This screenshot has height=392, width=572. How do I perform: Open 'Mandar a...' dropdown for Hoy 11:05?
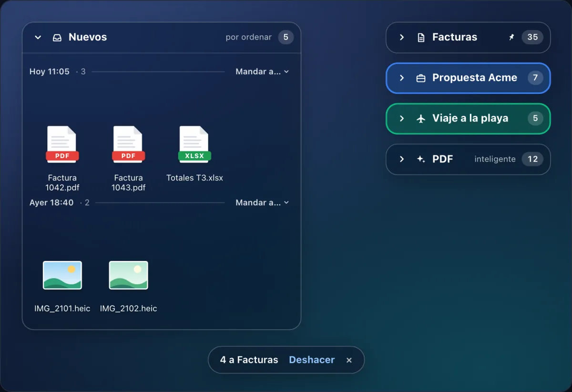pos(262,71)
